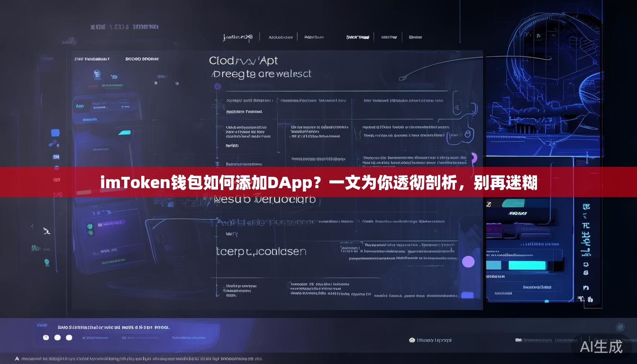Open the small badge icon below the network icon
The height and width of the screenshot is (364, 637).
tap(55, 156)
